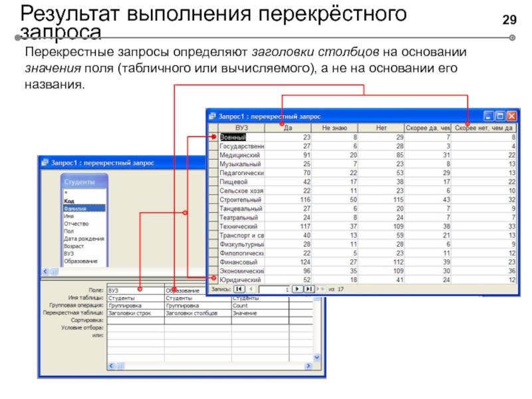Select the Финансовый row cell
The image size is (532, 399).
coord(241,262)
